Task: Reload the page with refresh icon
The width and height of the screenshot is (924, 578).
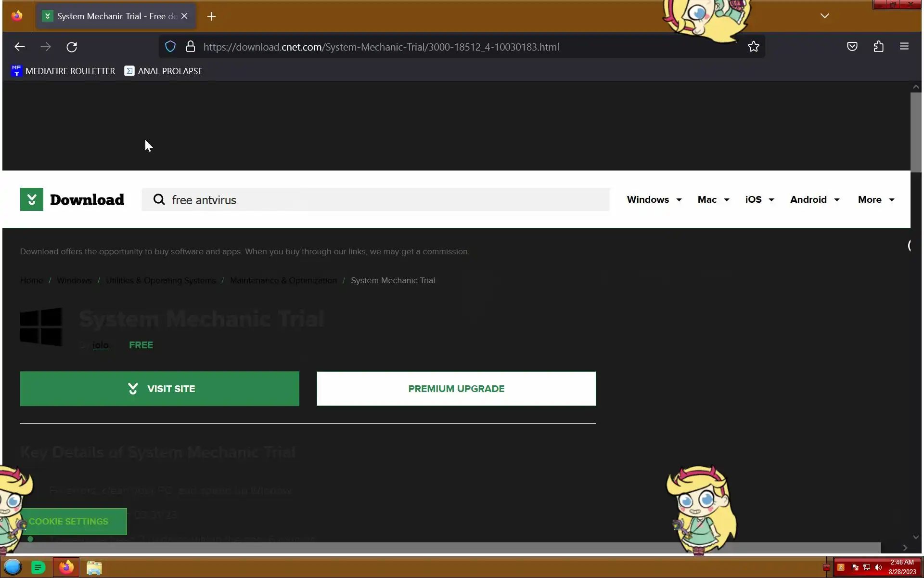Action: point(72,47)
